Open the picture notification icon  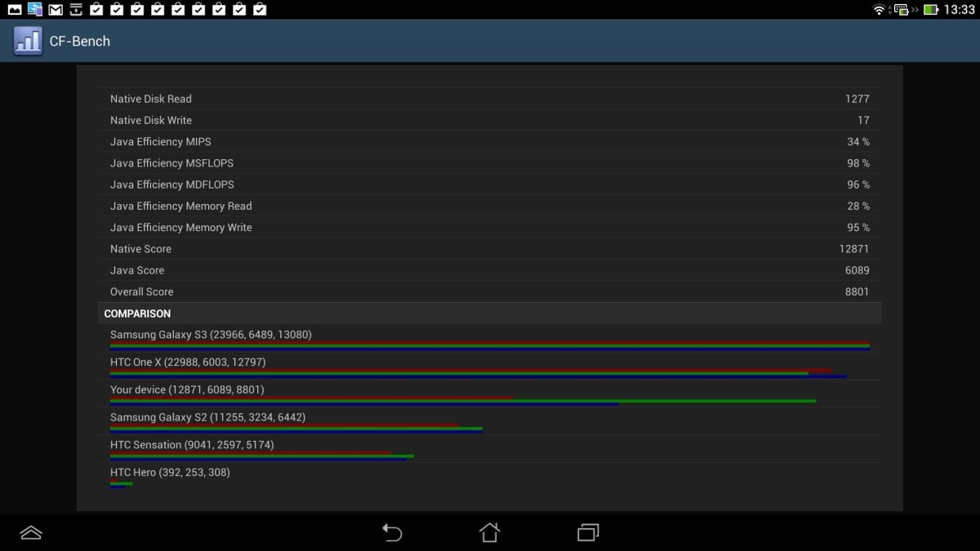click(x=15, y=10)
